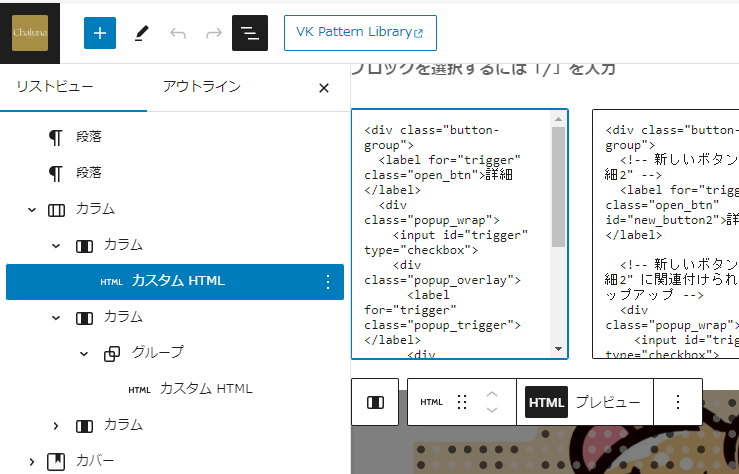Expand the カバー block
Viewport: 739px width, 474px height.
32,461
